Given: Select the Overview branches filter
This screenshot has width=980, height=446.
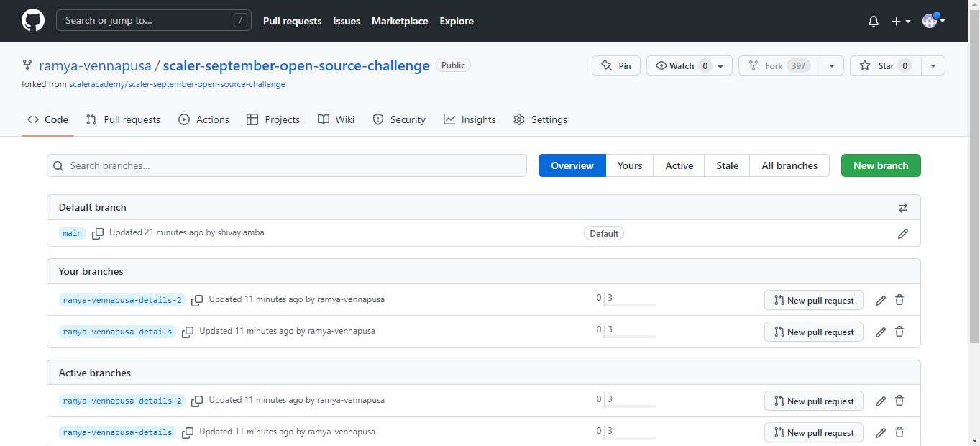Looking at the screenshot, I should coord(572,165).
